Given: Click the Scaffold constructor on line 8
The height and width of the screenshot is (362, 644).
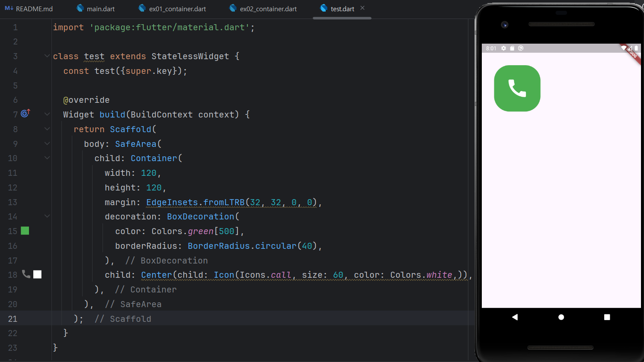Looking at the screenshot, I should coord(131,129).
